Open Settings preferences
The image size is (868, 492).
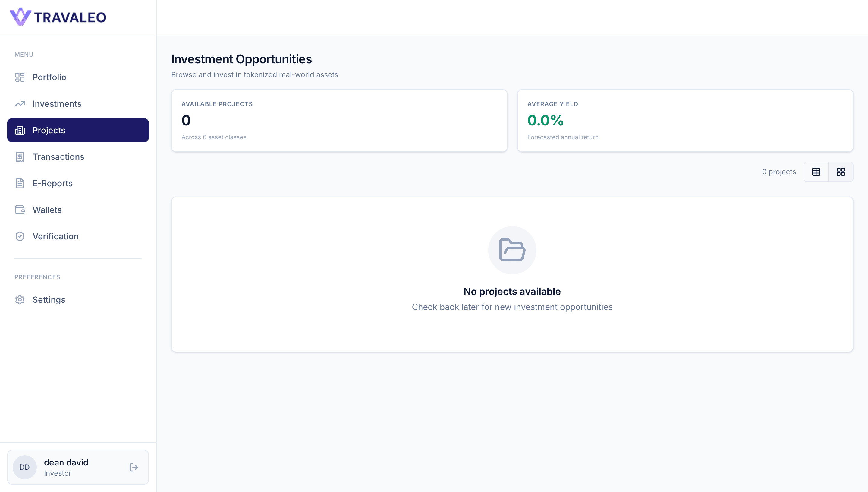pyautogui.click(x=78, y=300)
